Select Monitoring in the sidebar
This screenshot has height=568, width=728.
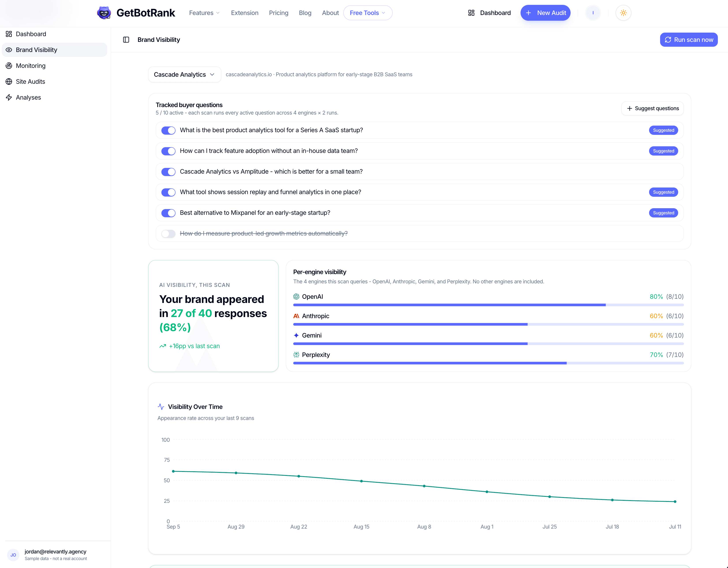click(54, 66)
